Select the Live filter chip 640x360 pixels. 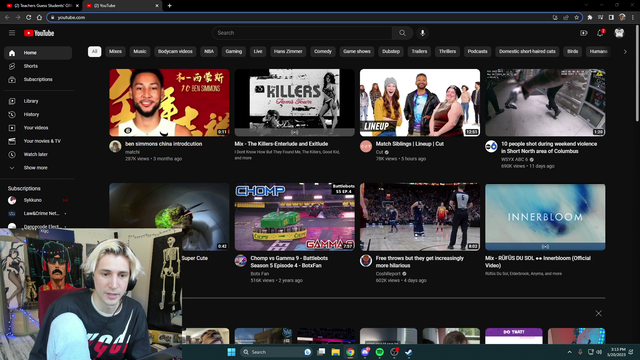click(258, 51)
